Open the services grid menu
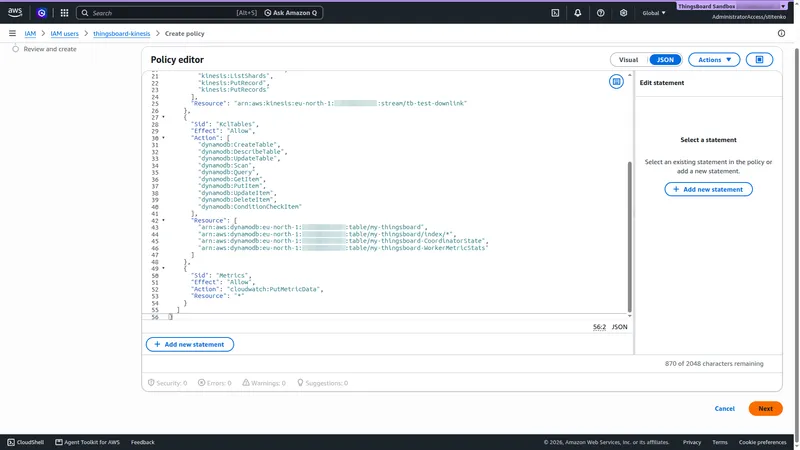The image size is (800, 450). 64,13
